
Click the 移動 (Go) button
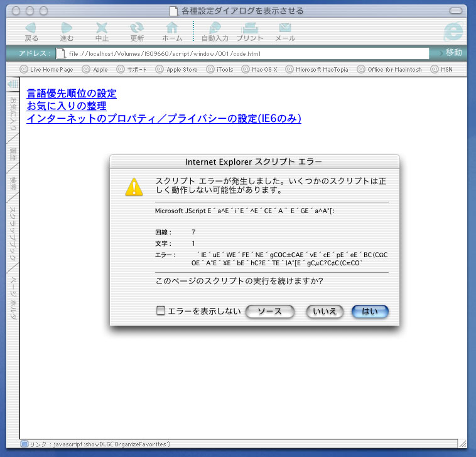(451, 53)
